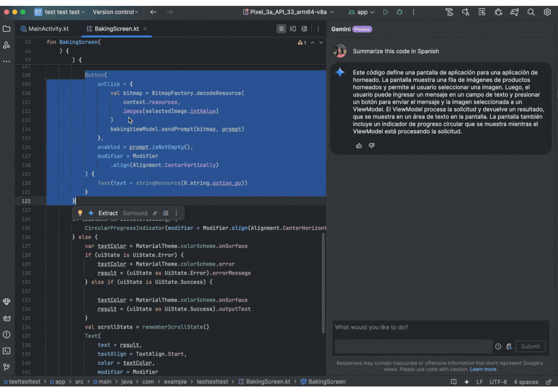Open the Learn more link
The image size is (558, 392).
[x=483, y=369]
